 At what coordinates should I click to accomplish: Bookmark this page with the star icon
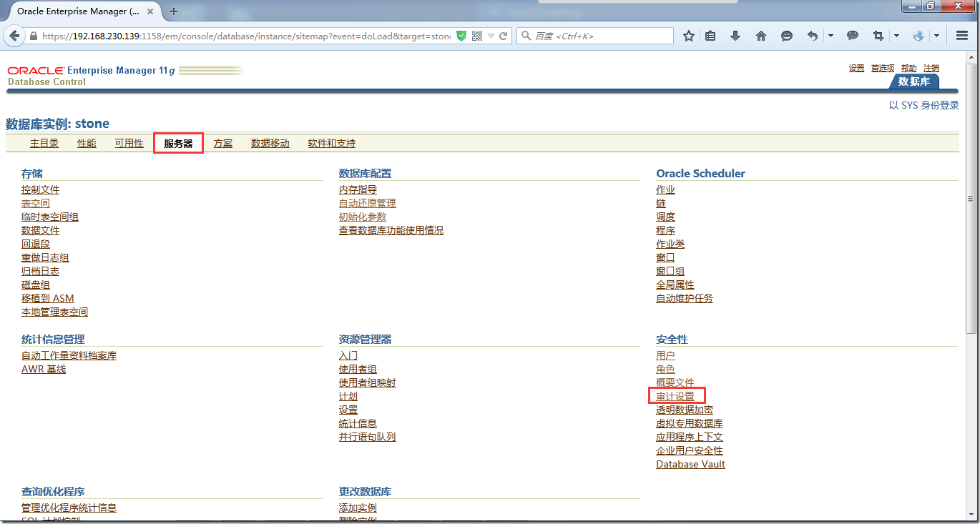point(689,36)
